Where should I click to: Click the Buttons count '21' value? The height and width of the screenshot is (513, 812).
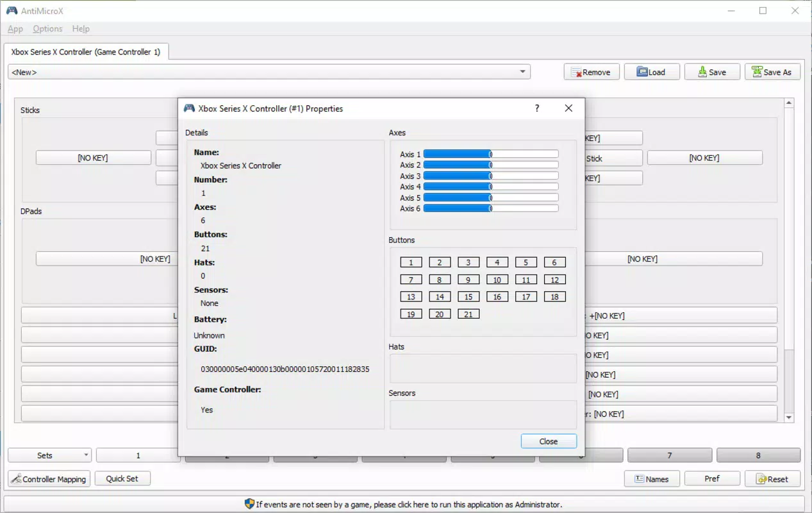tap(205, 248)
